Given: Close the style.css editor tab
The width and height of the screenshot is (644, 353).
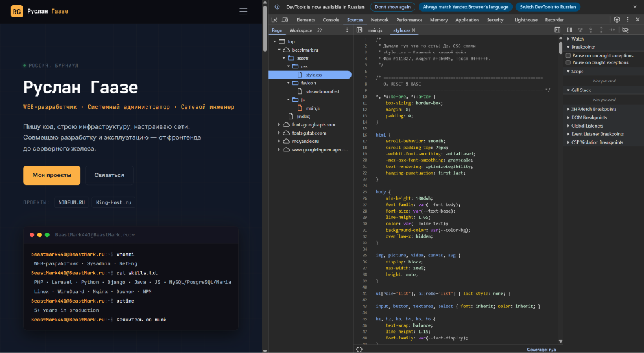Looking at the screenshot, I should click(413, 30).
